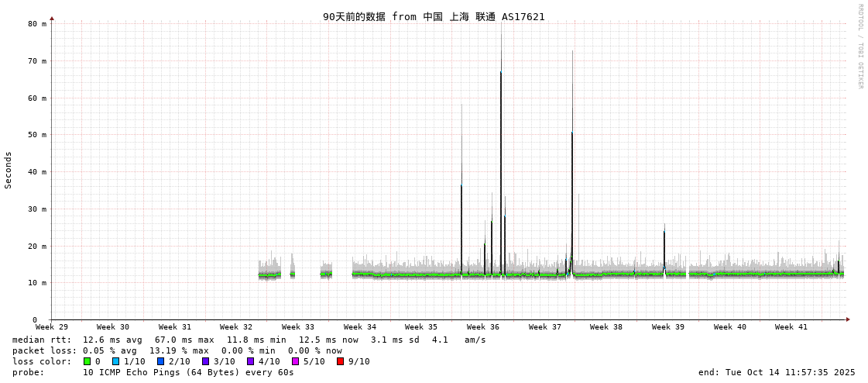Click the RRDTOOL / TOBI OETIKER watermark

tap(859, 47)
